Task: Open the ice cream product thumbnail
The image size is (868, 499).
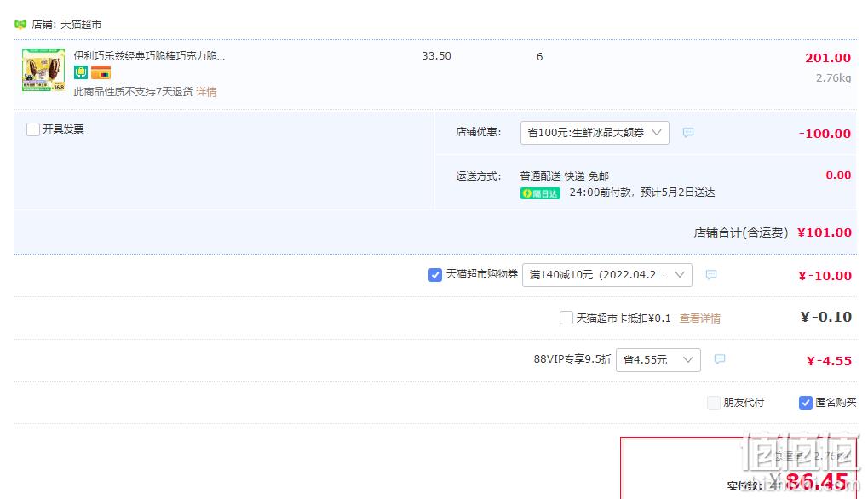Action: 43,70
